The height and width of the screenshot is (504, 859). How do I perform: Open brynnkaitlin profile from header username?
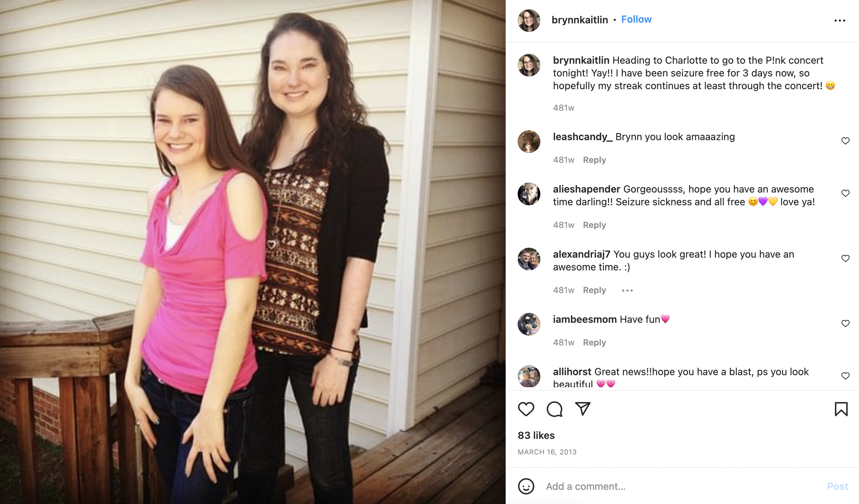[x=580, y=20]
